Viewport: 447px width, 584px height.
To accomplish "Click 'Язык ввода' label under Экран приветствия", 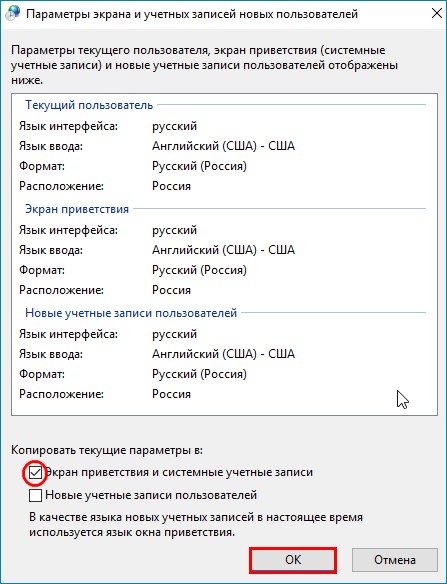I will pos(51,250).
